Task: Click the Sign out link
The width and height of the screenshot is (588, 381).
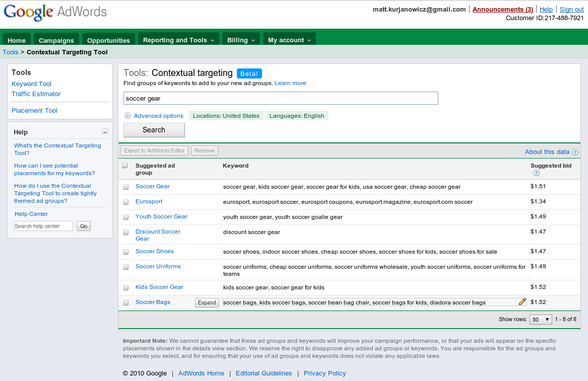Action: click(x=571, y=10)
